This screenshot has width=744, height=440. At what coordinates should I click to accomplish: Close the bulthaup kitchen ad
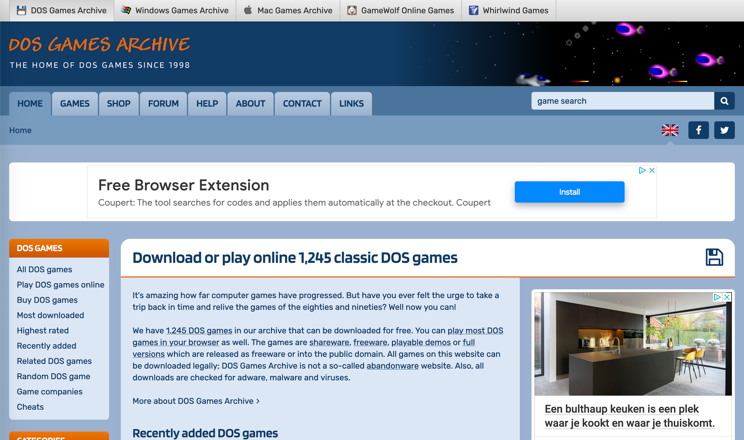click(727, 297)
